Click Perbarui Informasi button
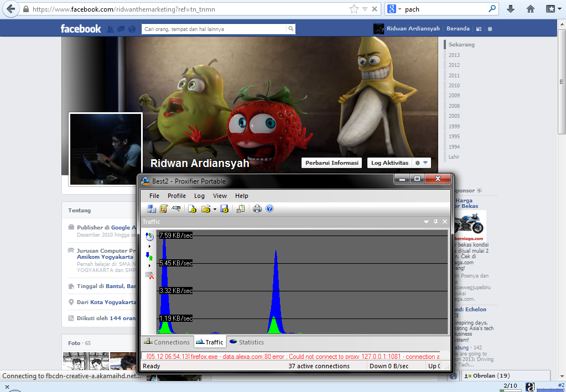 click(x=332, y=163)
